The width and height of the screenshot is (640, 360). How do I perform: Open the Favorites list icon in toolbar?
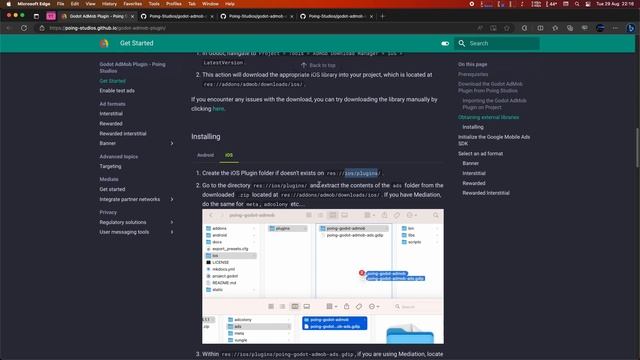pos(555,28)
